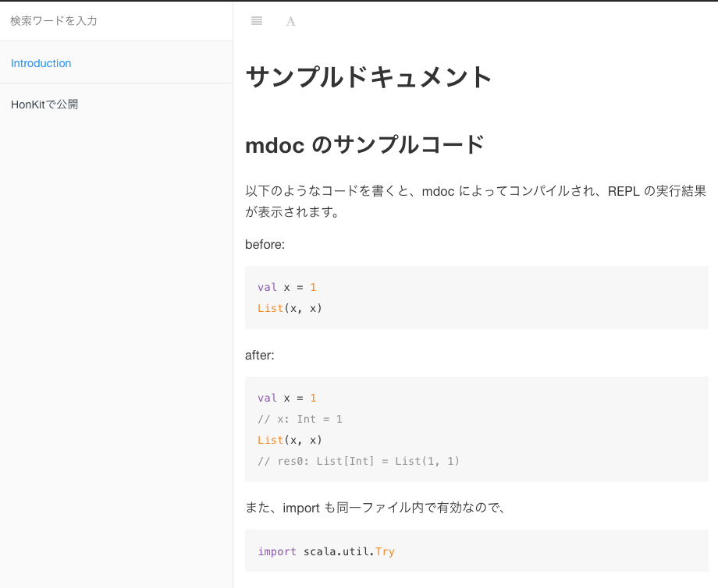Select the // x: Int = 1 comment
Screen dimensions: 718x588
pyautogui.click(x=300, y=419)
